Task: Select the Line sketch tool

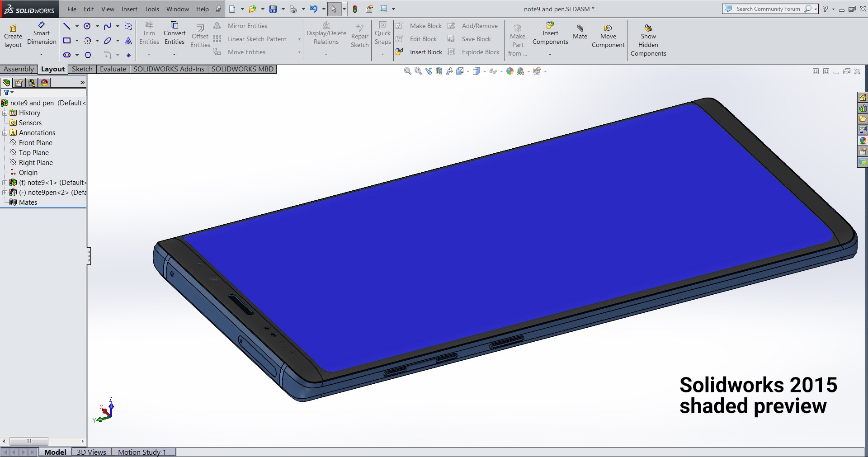Action: (67, 26)
